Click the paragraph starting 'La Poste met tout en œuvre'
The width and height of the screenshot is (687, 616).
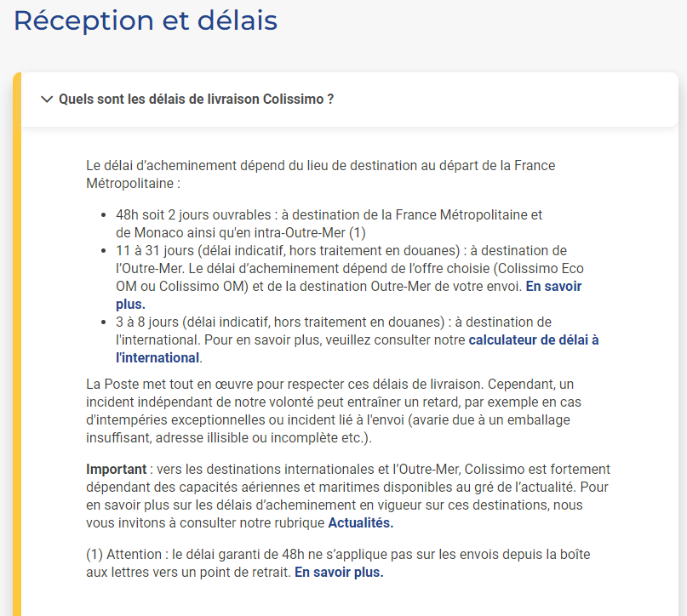tap(334, 411)
